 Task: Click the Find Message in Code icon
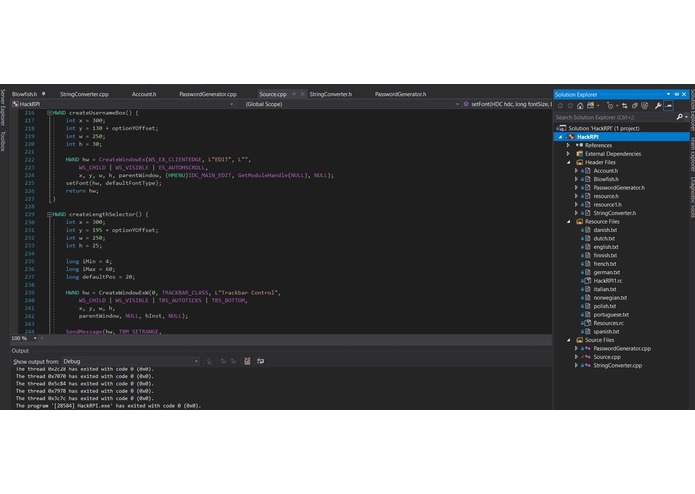pos(210,362)
